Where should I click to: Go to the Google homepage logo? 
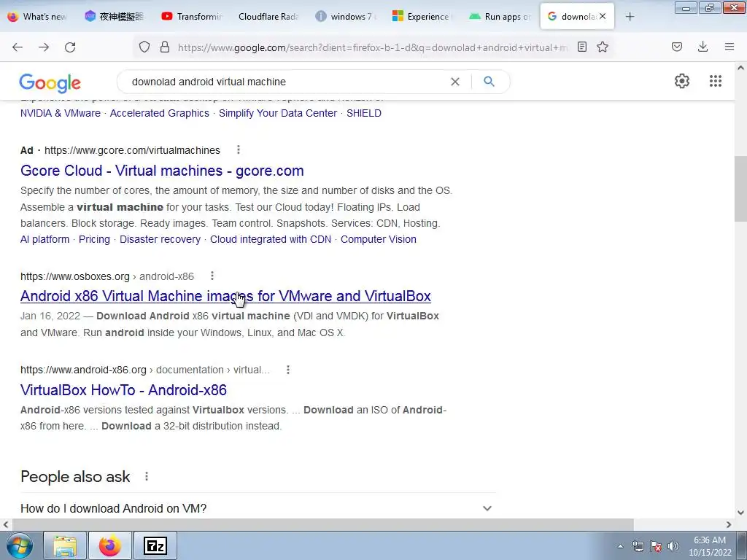(50, 83)
